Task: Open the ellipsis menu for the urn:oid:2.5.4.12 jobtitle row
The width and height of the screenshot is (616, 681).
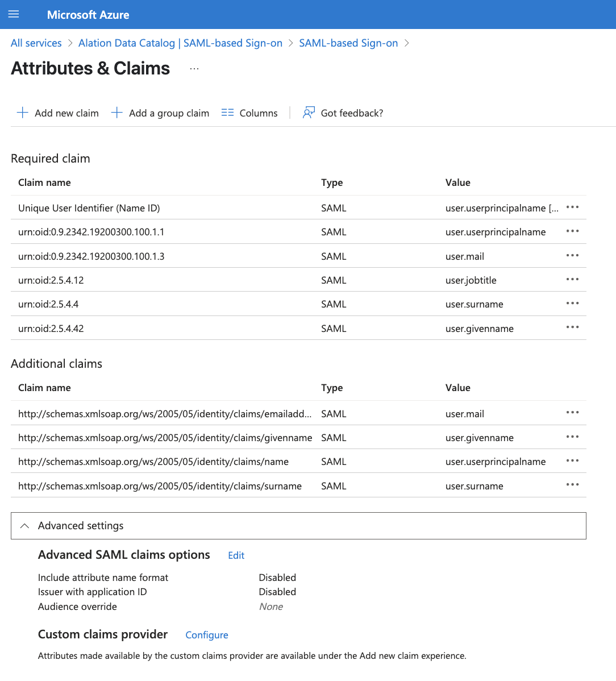Action: pos(573,279)
